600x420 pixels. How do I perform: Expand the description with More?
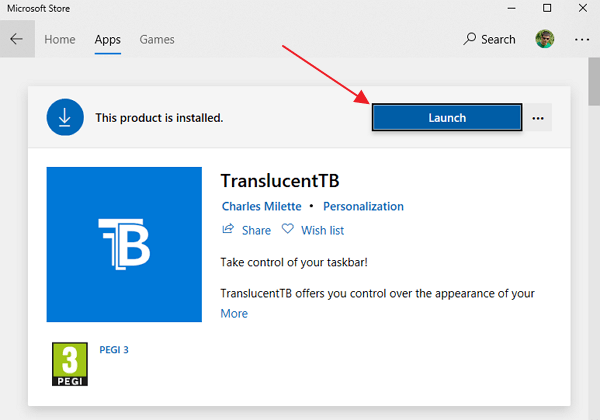[234, 313]
